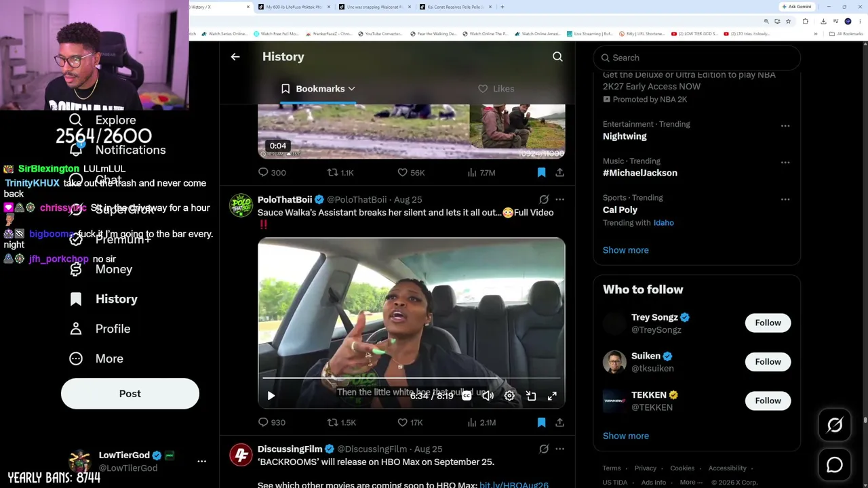Click the X search input field
Viewport: 868px width, 488px height.
pyautogui.click(x=696, y=58)
